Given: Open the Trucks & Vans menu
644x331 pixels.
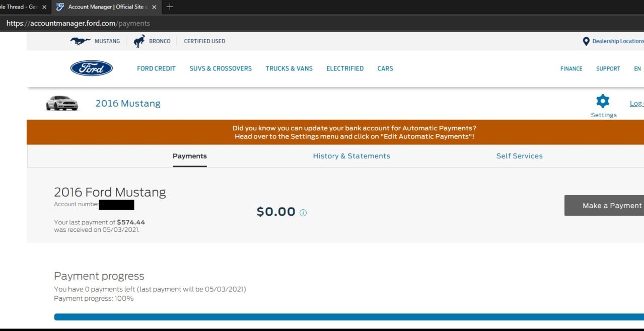Looking at the screenshot, I should click(289, 68).
